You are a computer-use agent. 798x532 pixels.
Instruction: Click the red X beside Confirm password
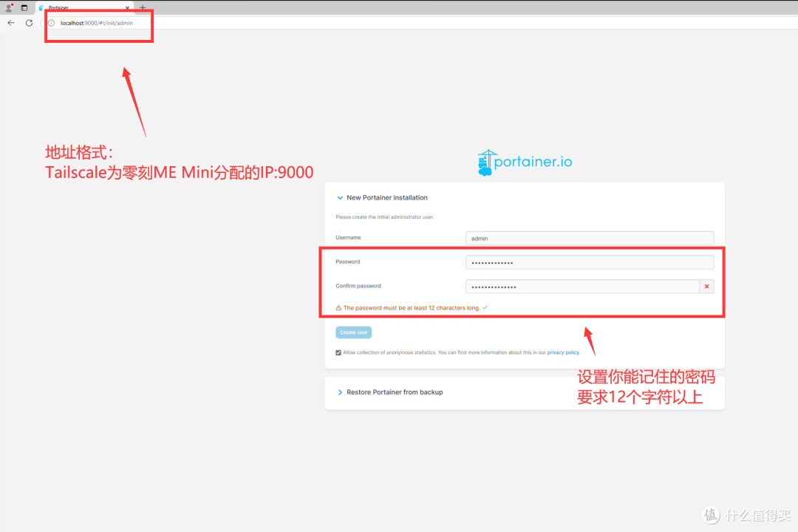(706, 286)
